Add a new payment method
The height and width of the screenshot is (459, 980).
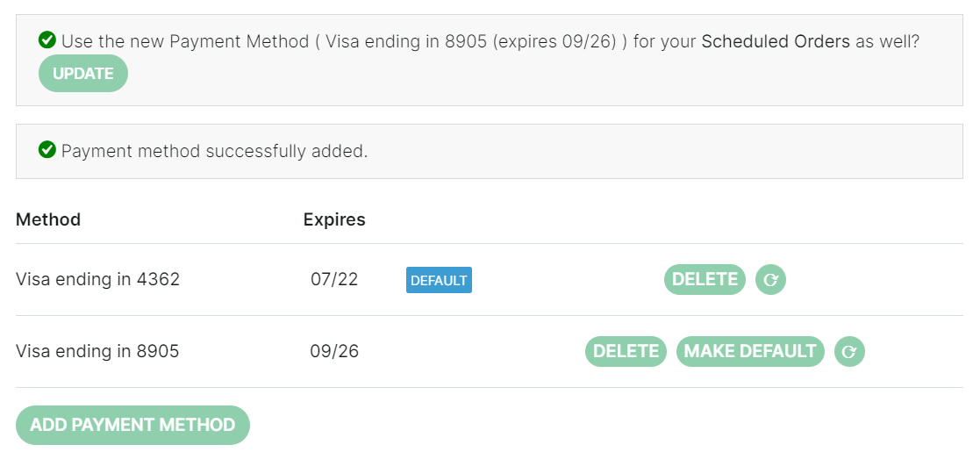tap(132, 426)
